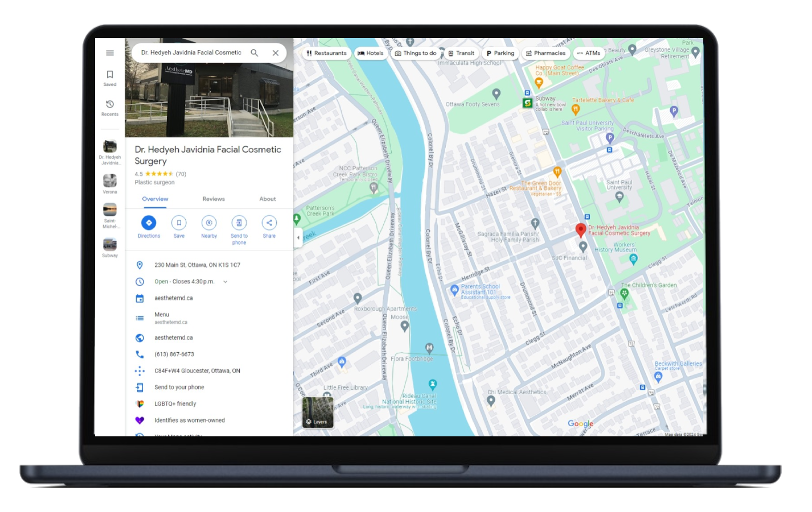
Task: Select the Things to do chip
Action: tap(416, 53)
